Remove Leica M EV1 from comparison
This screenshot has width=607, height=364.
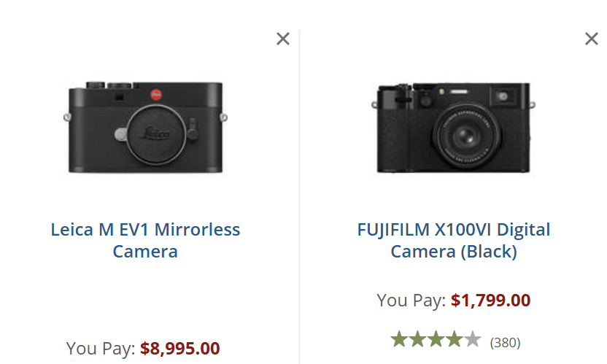(x=283, y=39)
